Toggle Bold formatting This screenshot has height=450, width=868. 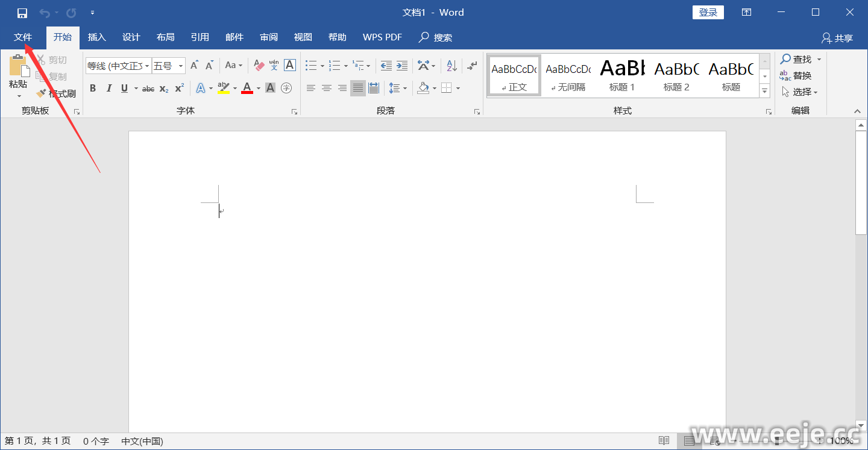click(x=93, y=89)
